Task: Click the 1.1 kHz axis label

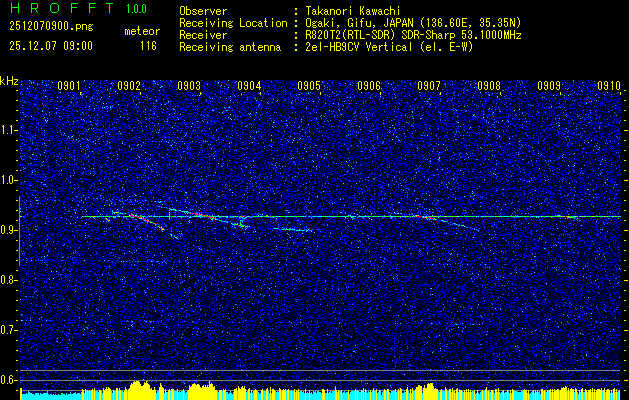Action: 9,130
